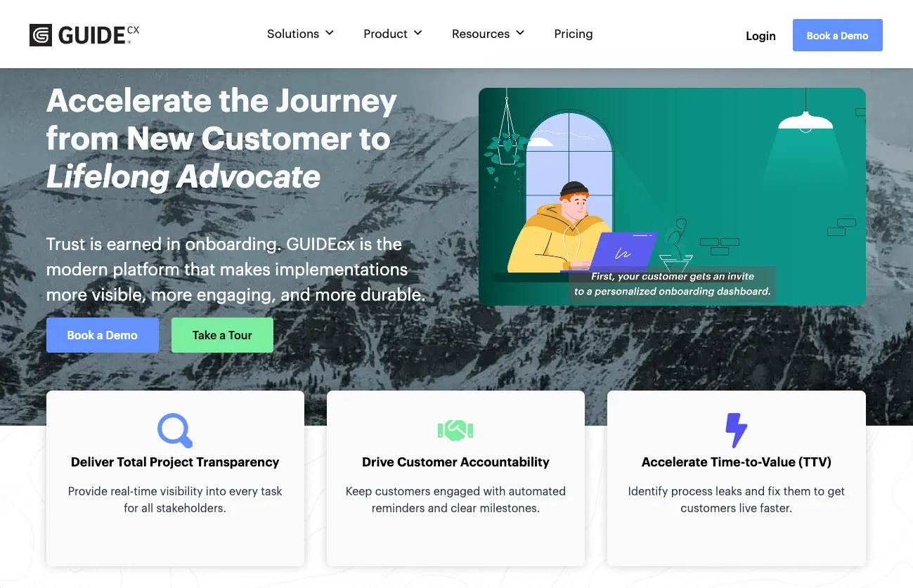Start the green Take a Tour button
This screenshot has width=913, height=588.
point(222,335)
